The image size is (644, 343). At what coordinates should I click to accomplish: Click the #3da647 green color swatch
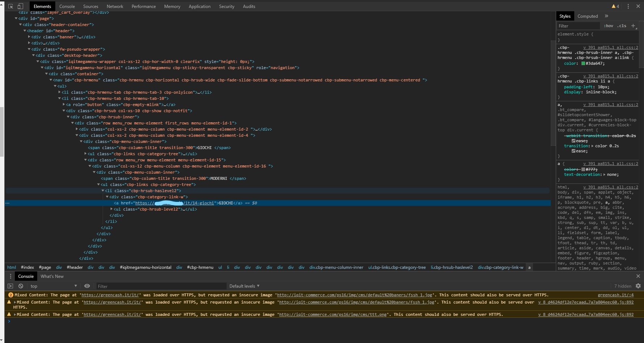[x=583, y=63]
